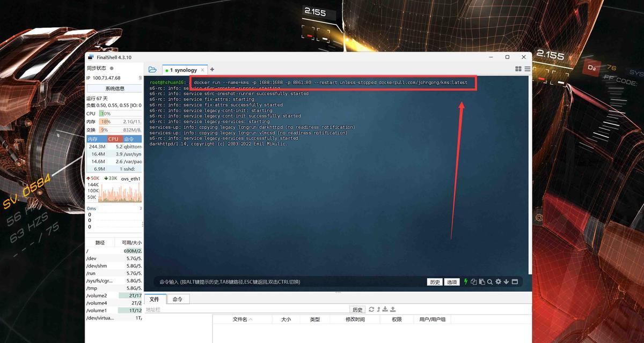Viewport: 644px width, 343px height.
Task: Click the upload icon in file toolbar
Action: tap(393, 309)
